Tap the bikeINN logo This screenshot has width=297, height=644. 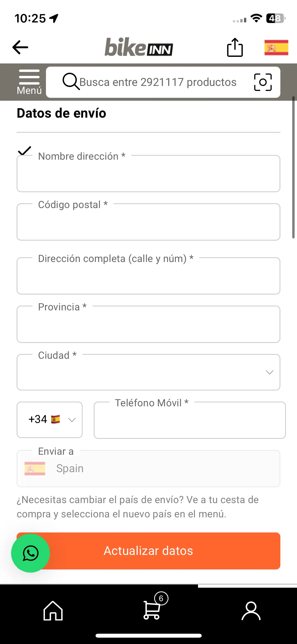click(139, 47)
